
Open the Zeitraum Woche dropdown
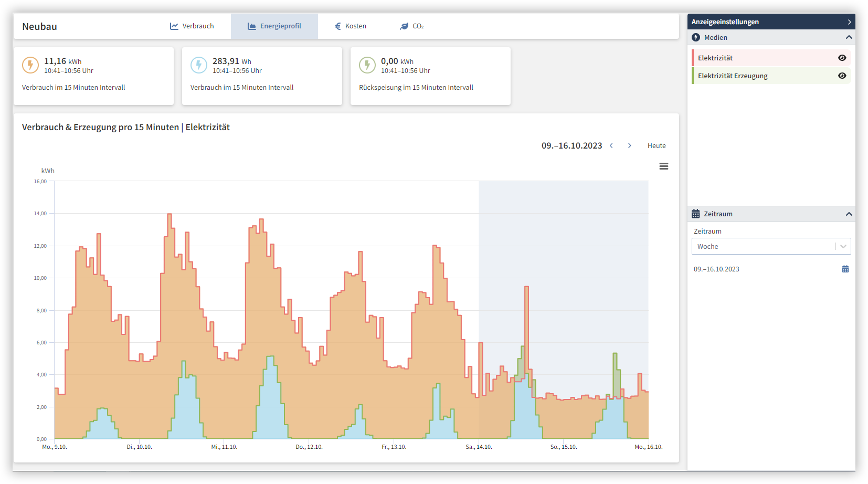click(770, 247)
